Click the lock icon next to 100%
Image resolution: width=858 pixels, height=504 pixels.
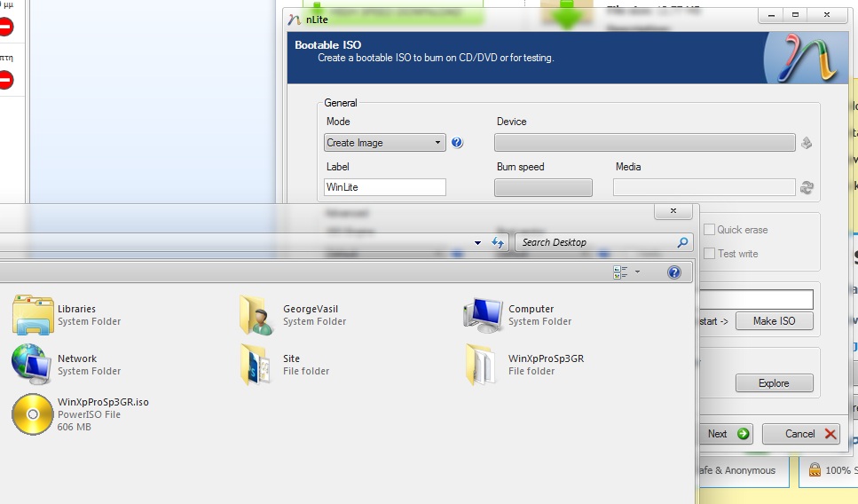click(815, 470)
